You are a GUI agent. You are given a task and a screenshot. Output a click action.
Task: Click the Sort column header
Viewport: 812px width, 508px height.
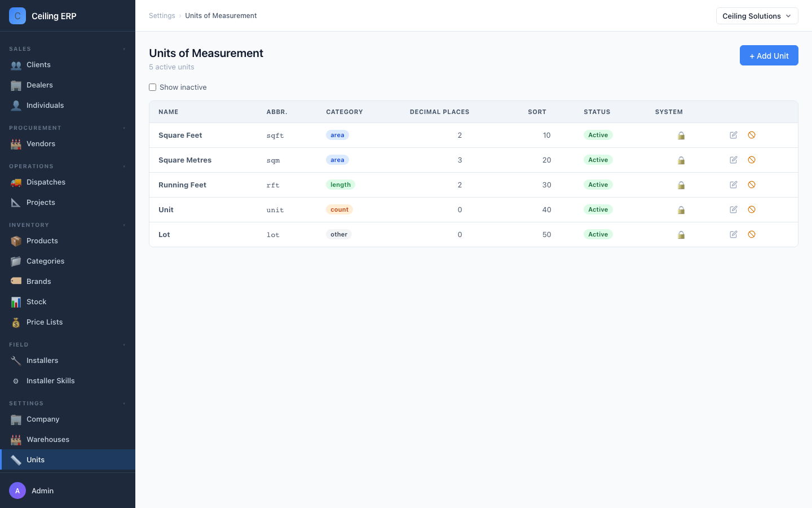(537, 112)
